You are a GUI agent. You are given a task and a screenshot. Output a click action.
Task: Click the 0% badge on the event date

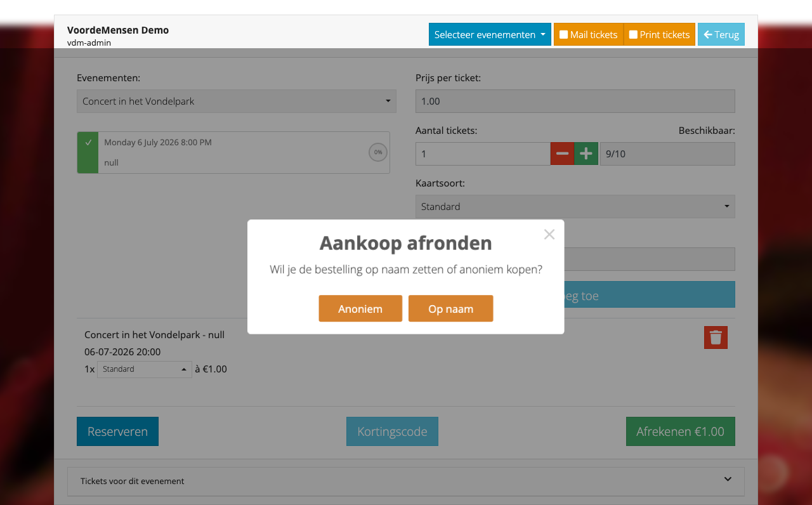click(377, 152)
